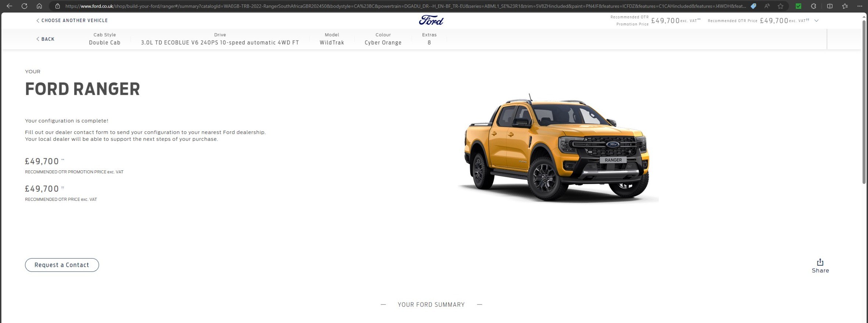Reload the page with the refresh icon

point(24,6)
